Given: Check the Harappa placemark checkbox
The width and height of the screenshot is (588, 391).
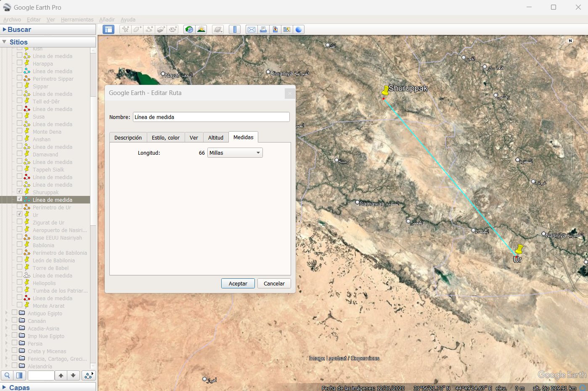Looking at the screenshot, I should pyautogui.click(x=19, y=63).
